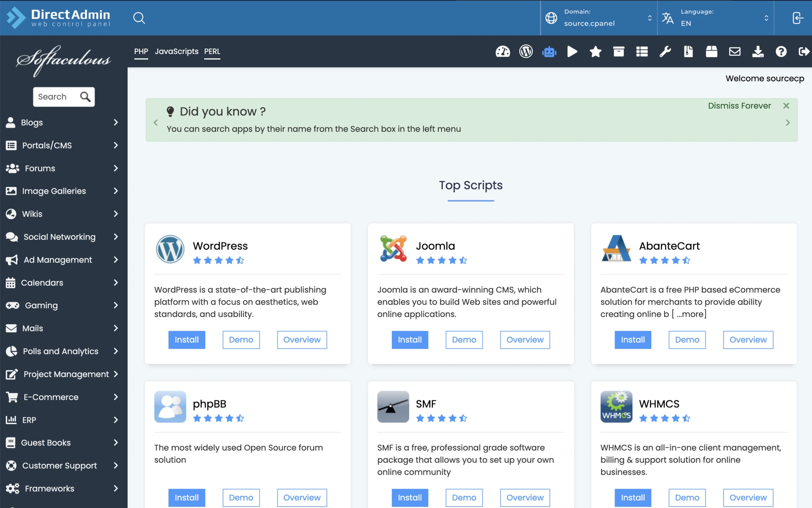Image resolution: width=812 pixels, height=508 pixels.
Task: Open the Language selector EN
Action: (x=715, y=18)
